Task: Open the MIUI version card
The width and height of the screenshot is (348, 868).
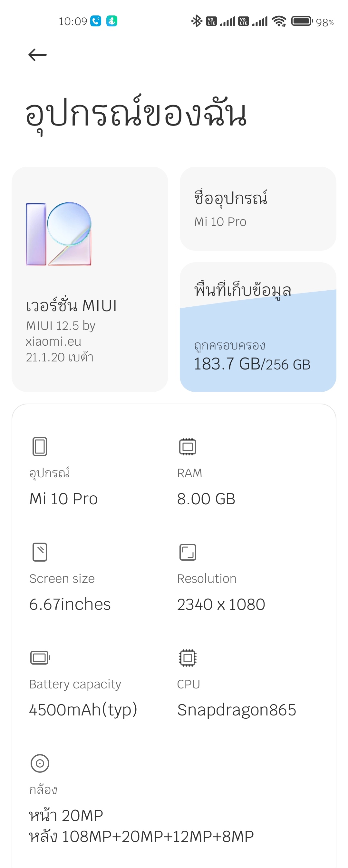Action: 90,279
